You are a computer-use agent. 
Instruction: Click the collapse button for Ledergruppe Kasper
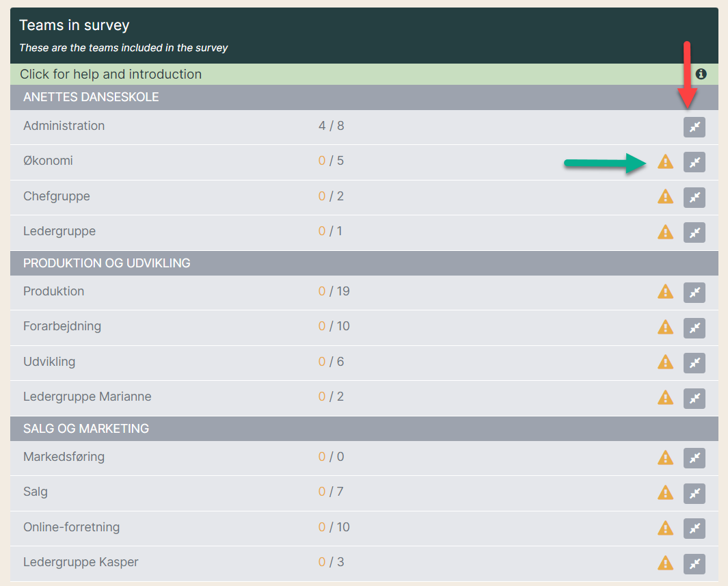point(694,564)
